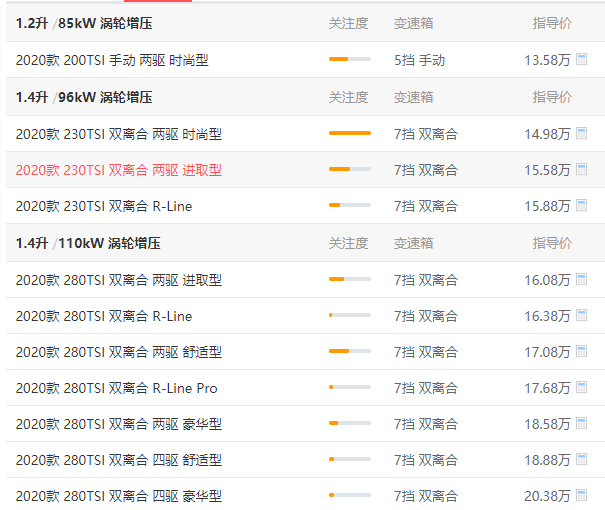Click price 13.58万
This screenshot has height=510, width=605.
pyautogui.click(x=547, y=60)
